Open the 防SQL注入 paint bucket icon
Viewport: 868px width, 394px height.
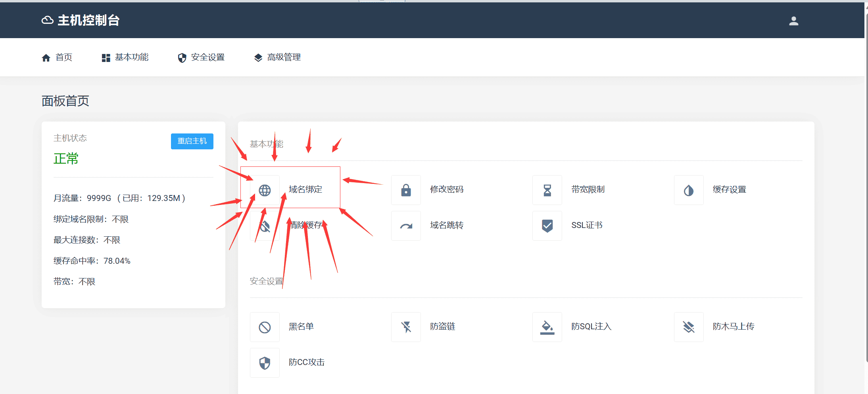[547, 327]
